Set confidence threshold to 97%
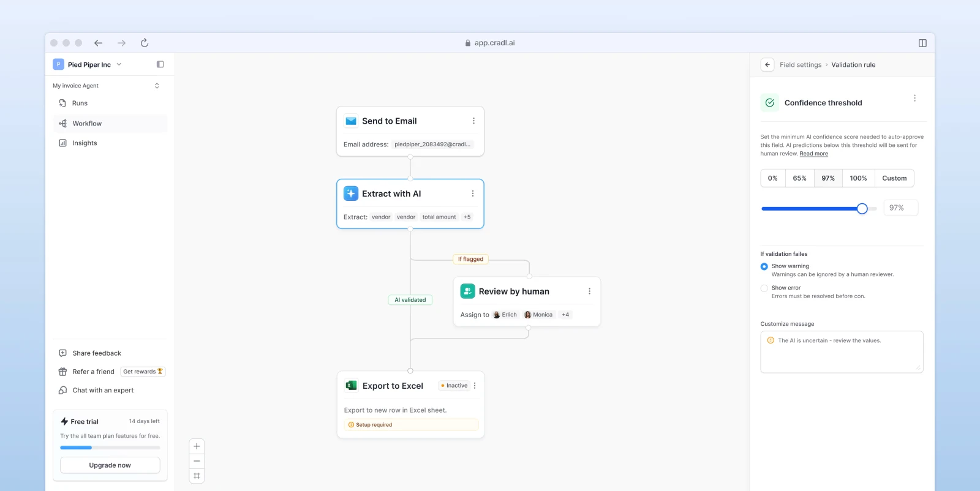 point(828,178)
